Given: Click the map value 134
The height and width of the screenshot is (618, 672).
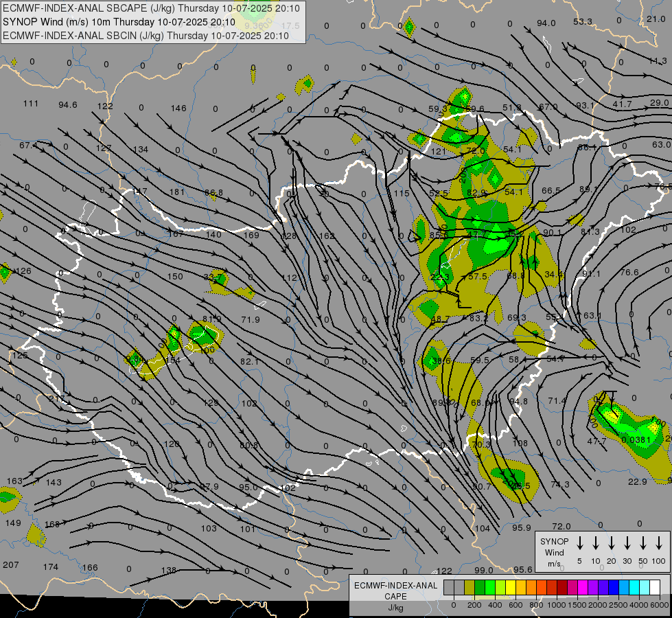Looking at the screenshot, I should [x=141, y=149].
